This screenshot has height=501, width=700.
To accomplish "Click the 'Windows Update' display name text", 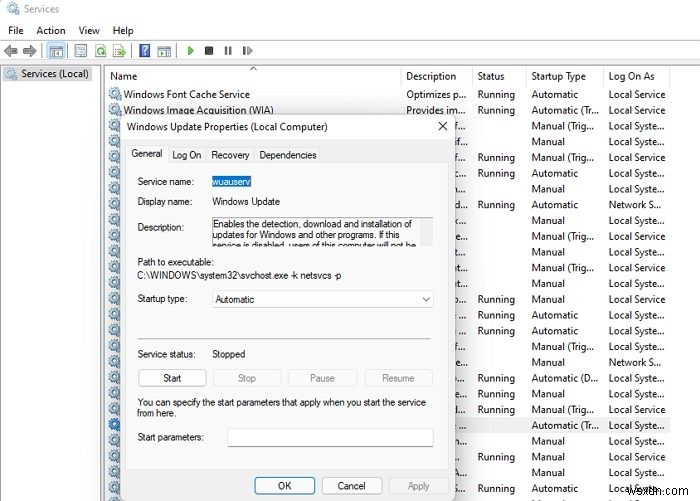I will tap(246, 201).
